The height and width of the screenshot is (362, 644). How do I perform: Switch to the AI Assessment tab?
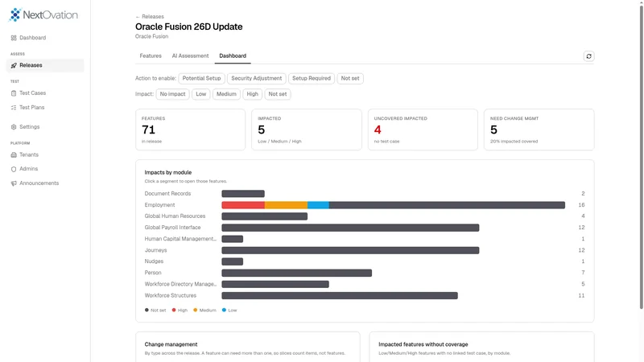[190, 56]
